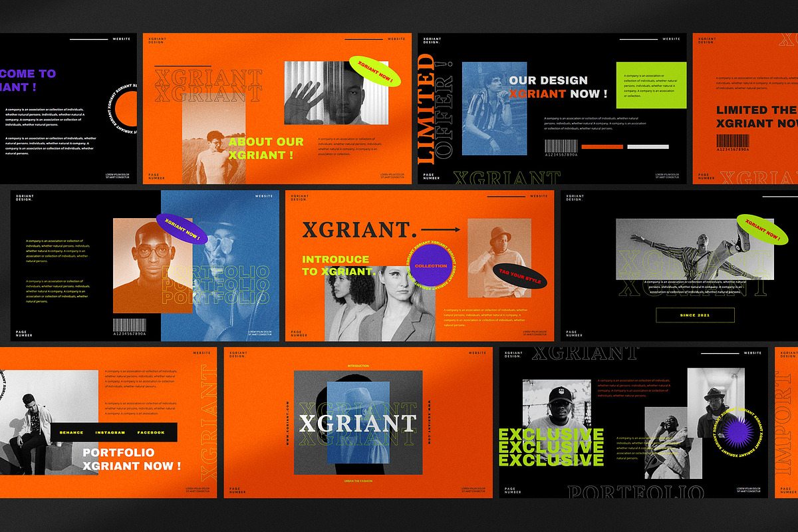The width and height of the screenshot is (798, 532).
Task: Select the INTRODUCTION label above the hat photo
Action: [x=358, y=366]
